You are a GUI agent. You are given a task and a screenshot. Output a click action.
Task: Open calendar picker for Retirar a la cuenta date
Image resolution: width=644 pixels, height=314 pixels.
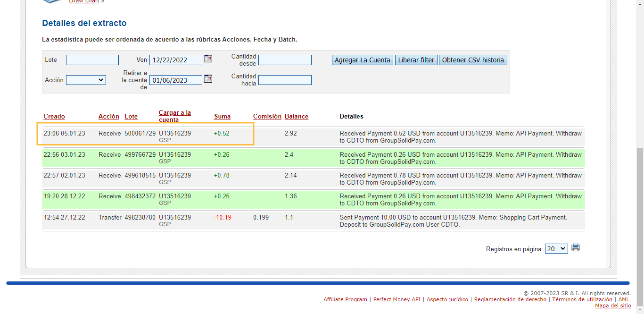point(208,79)
